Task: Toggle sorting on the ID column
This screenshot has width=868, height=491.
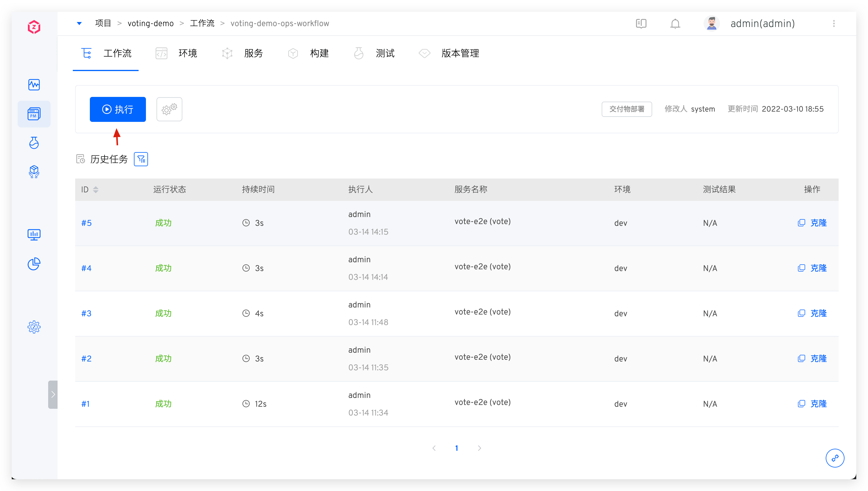Action: pos(96,189)
